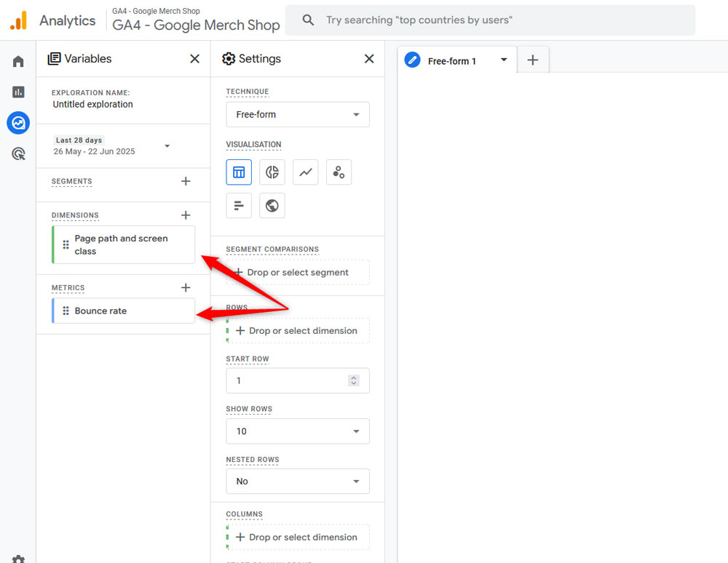728x563 pixels.
Task: Choose the scatter plot visualization
Action: (339, 172)
